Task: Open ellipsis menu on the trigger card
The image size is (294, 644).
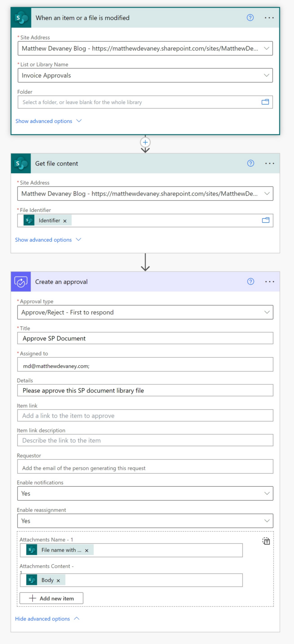Action: point(269,18)
